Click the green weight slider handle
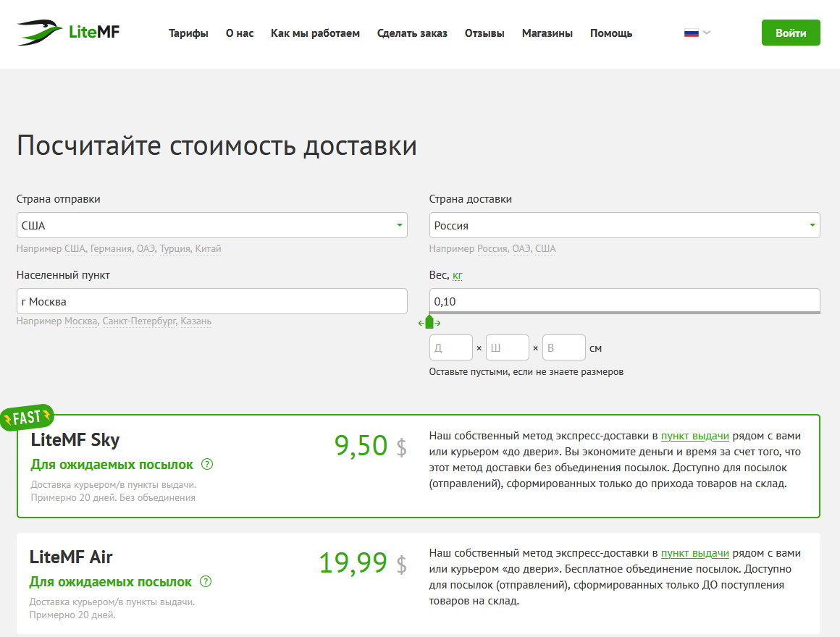Viewport: 840px width, 637px height. click(x=429, y=322)
